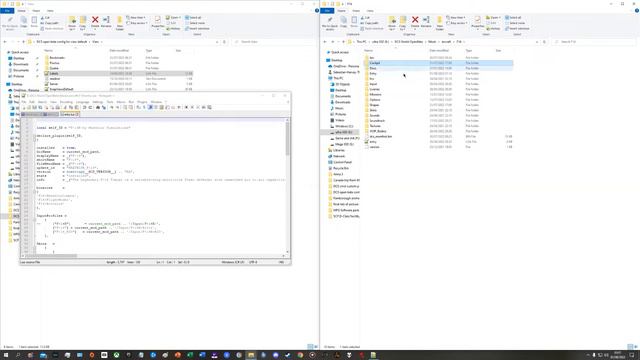This screenshot has height=360, width=640.
Task: Click Notepad++ Find toolbar icon
Action: point(98,107)
